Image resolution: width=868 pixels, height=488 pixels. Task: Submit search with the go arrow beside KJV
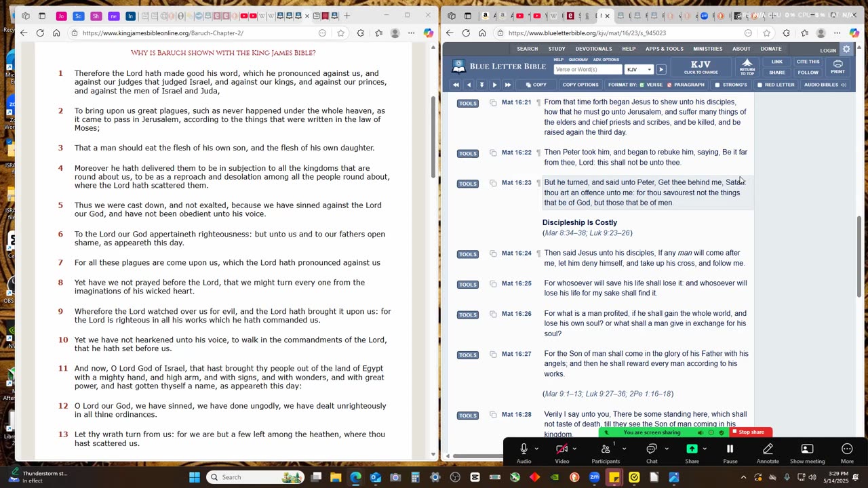660,69
